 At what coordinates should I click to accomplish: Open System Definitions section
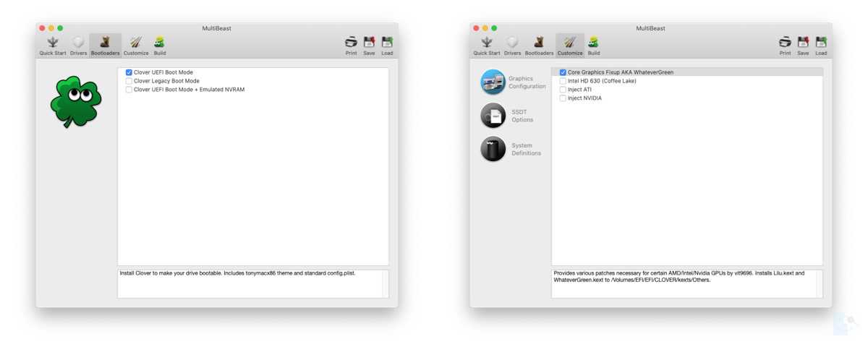[x=493, y=149]
